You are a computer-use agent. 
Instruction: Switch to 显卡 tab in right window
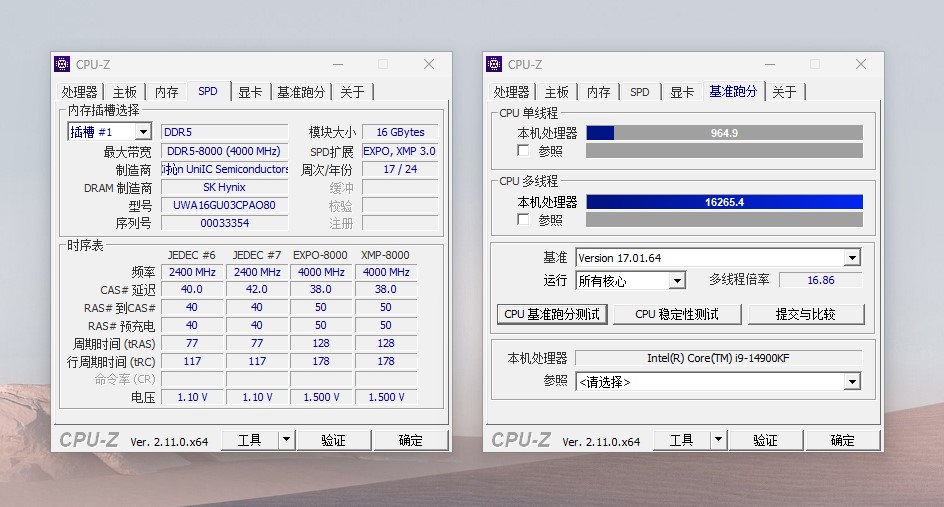point(682,92)
